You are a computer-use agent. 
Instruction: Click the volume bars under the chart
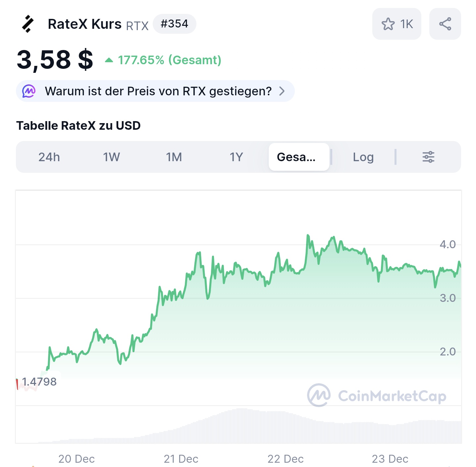coord(245,426)
